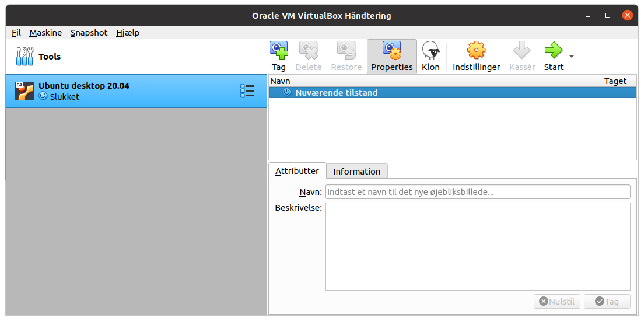Open the Fil menu
644x321 pixels.
click(x=16, y=33)
